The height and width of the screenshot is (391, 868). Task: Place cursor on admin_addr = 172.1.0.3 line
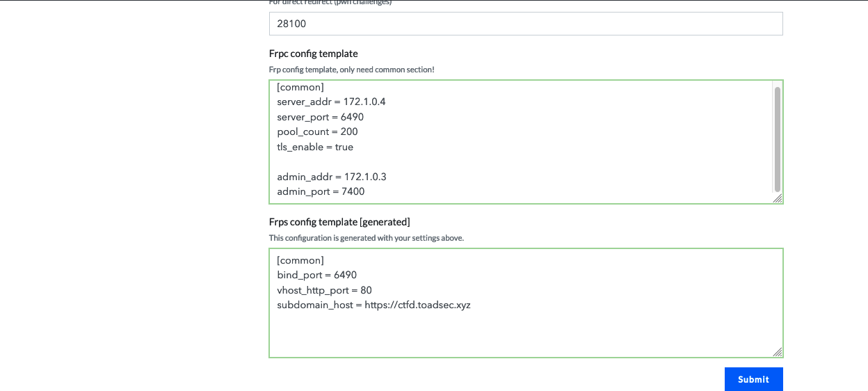pyautogui.click(x=331, y=177)
